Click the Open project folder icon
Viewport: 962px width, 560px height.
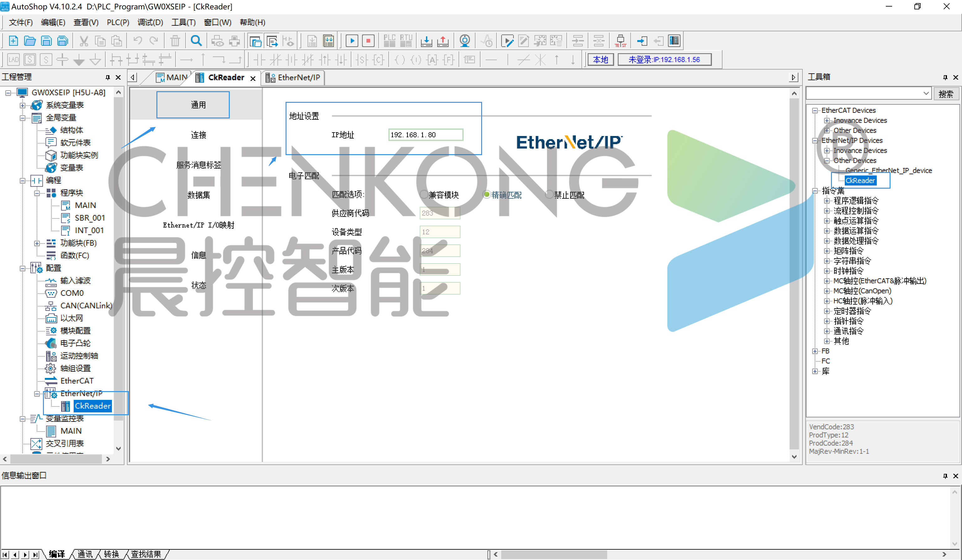tap(30, 41)
